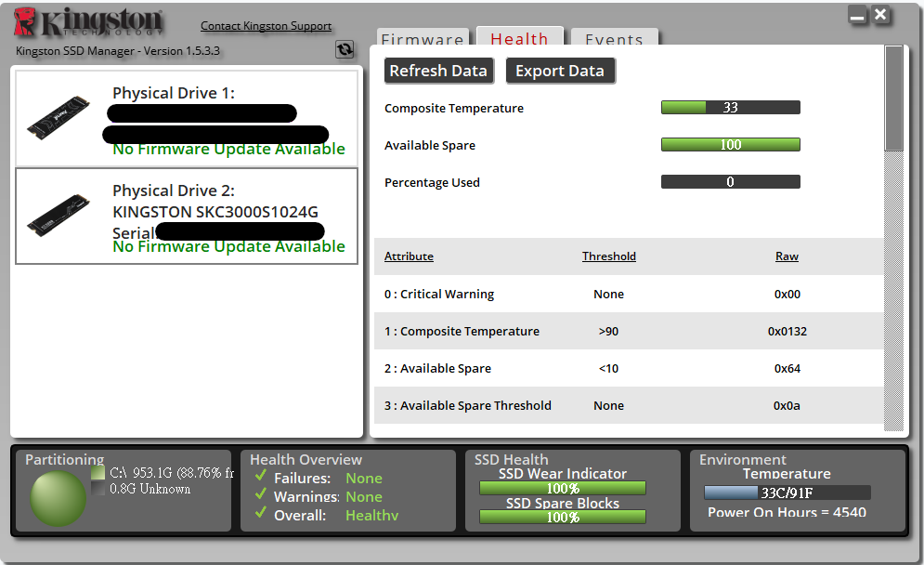Viewport: 924px width, 565px height.
Task: Click the Partitioning panel title
Action: click(x=65, y=459)
